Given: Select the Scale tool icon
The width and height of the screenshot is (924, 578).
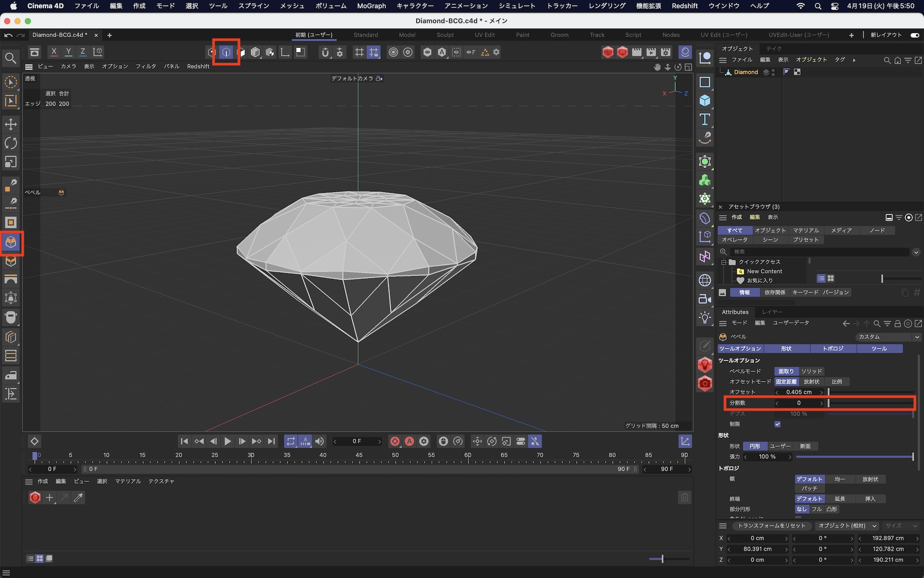Looking at the screenshot, I should coord(11,162).
